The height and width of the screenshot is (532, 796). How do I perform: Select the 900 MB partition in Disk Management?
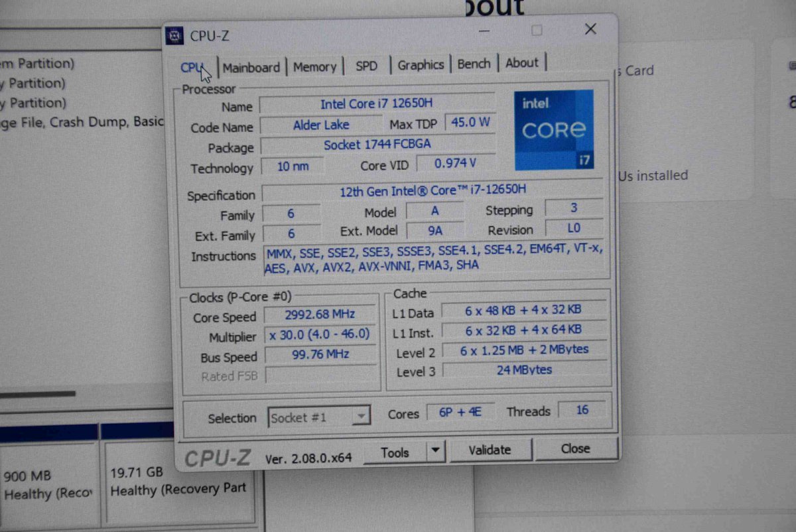(49, 485)
